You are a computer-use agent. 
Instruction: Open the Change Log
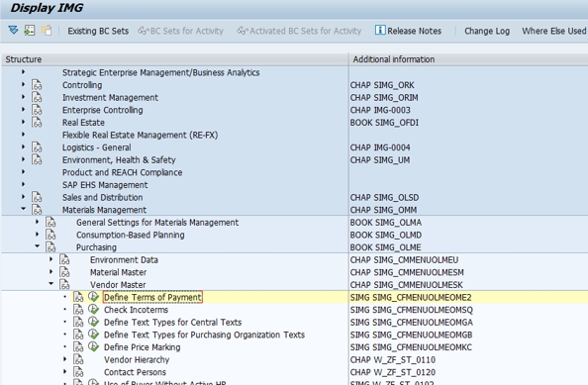(x=487, y=31)
